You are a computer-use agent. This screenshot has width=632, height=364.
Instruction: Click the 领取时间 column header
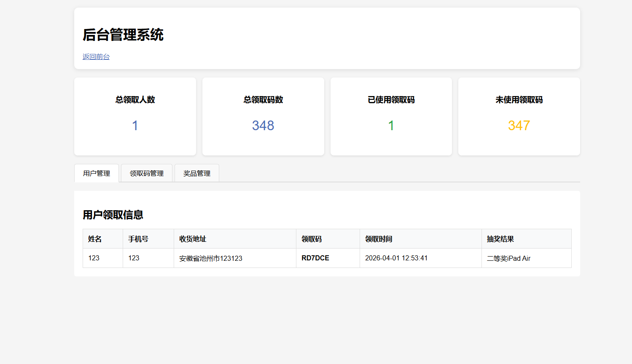coord(379,239)
